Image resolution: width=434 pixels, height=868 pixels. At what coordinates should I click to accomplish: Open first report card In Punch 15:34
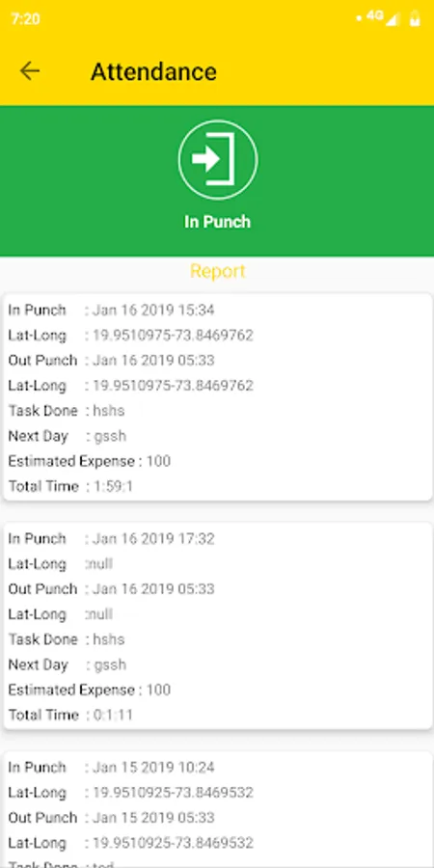point(218,397)
